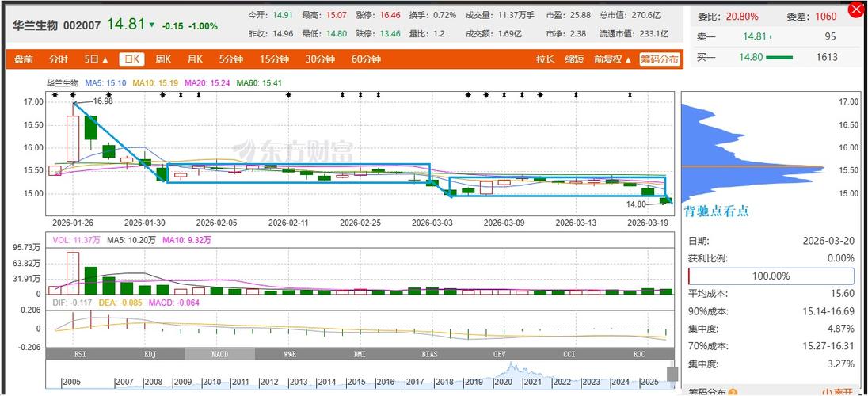
Task: Click the stock name 华兰生物 in the header
Action: click(x=36, y=25)
